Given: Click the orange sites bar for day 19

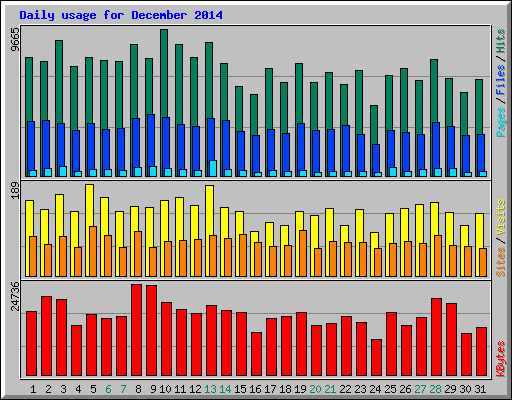Looking at the screenshot, I should [x=303, y=253].
